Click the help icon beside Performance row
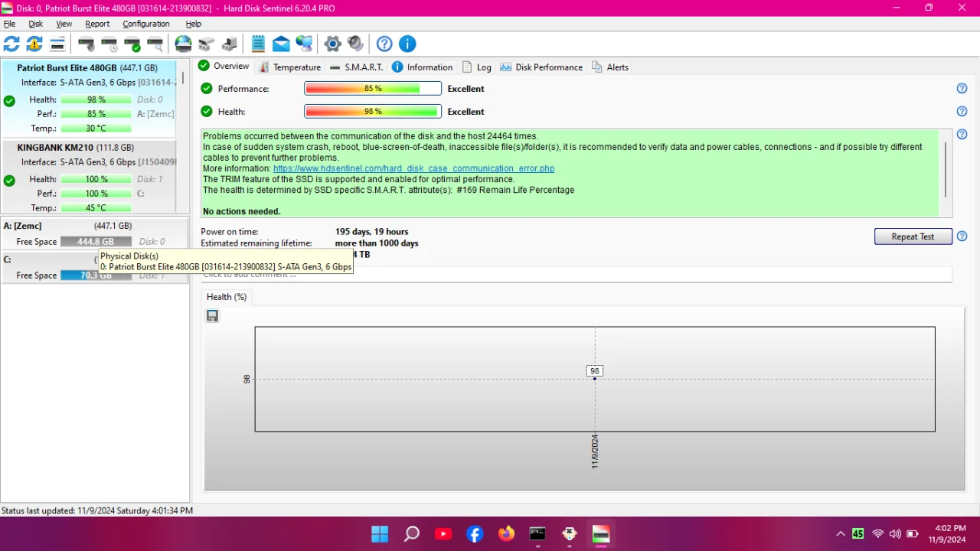The width and height of the screenshot is (980, 551). pos(962,89)
